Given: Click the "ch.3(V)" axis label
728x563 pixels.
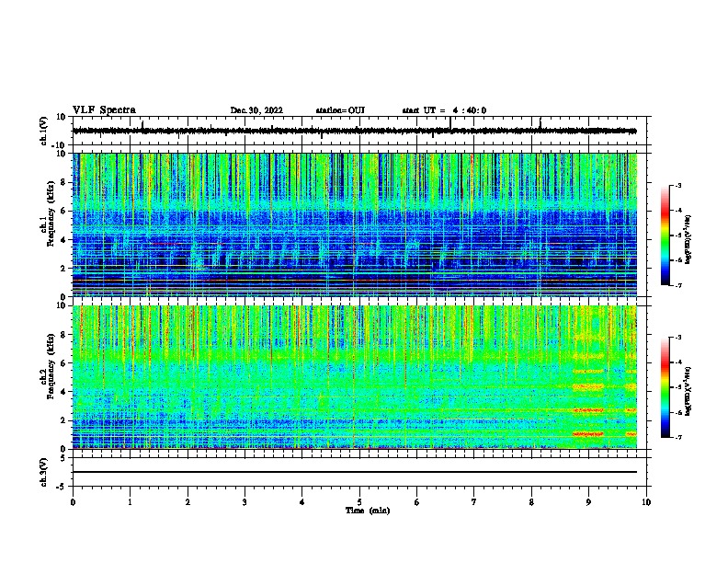Looking at the screenshot, I should 44,473.
